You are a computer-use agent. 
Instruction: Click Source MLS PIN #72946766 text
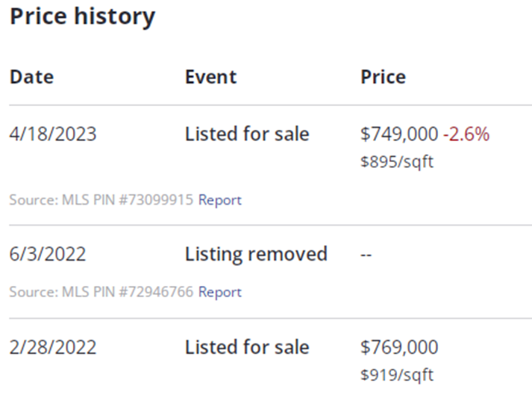(x=101, y=292)
